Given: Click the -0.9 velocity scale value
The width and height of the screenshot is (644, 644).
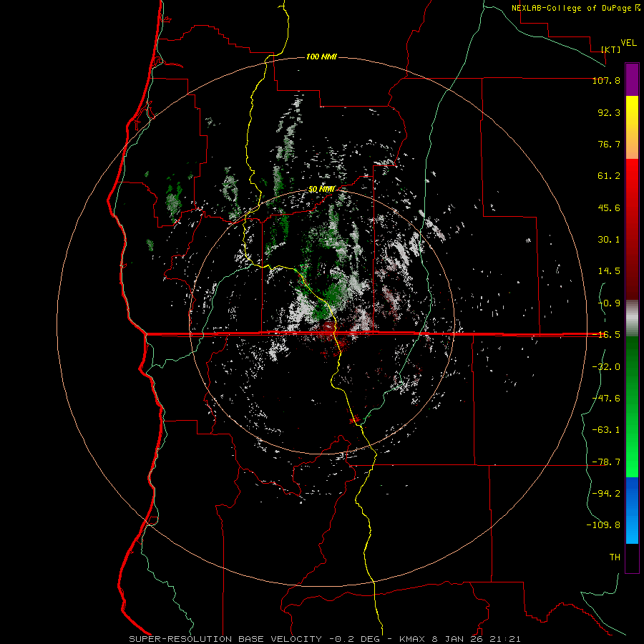Looking at the screenshot, I should (609, 303).
